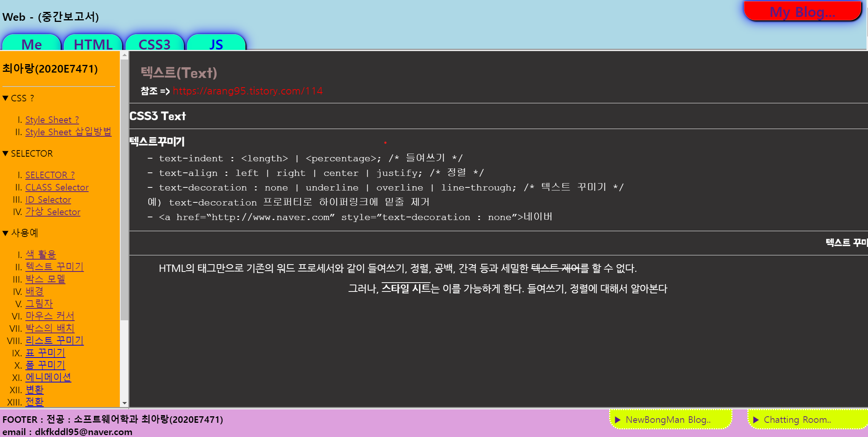The width and height of the screenshot is (868, 437).
Task: Open the arang95.tistory.com/114 reference link
Action: point(248,91)
